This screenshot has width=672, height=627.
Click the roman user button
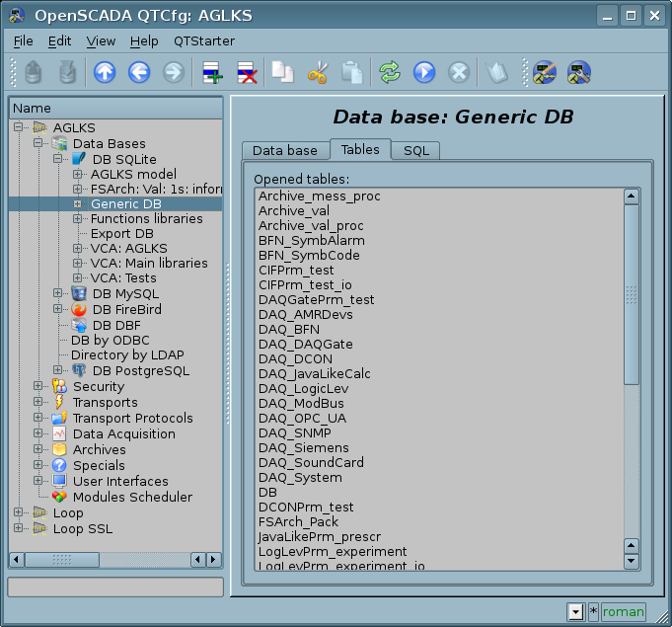click(623, 612)
